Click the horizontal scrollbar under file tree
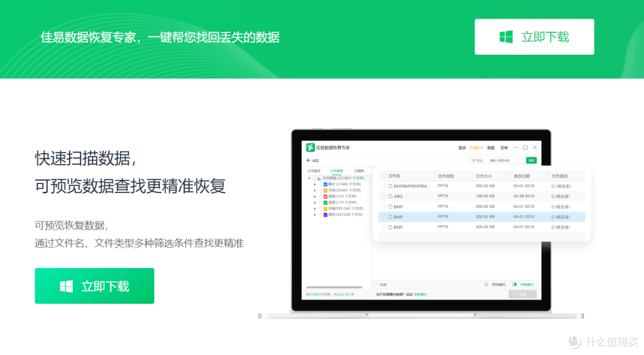 tap(335, 287)
